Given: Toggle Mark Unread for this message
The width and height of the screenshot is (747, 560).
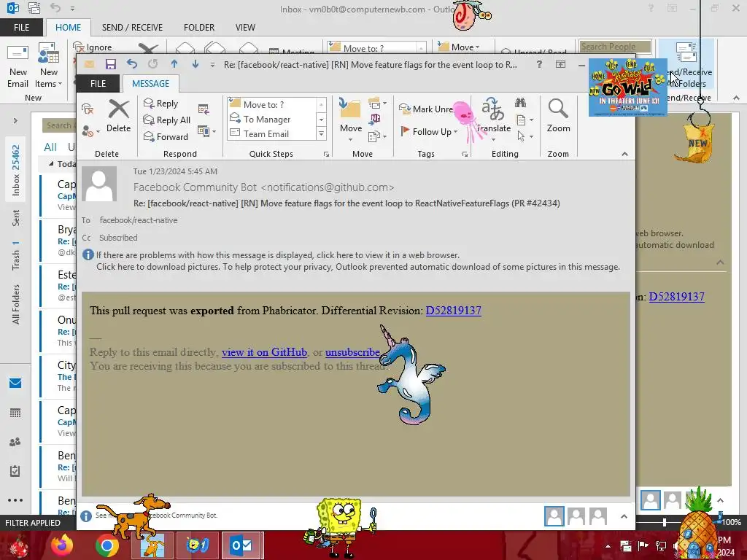Looking at the screenshot, I should [x=426, y=109].
